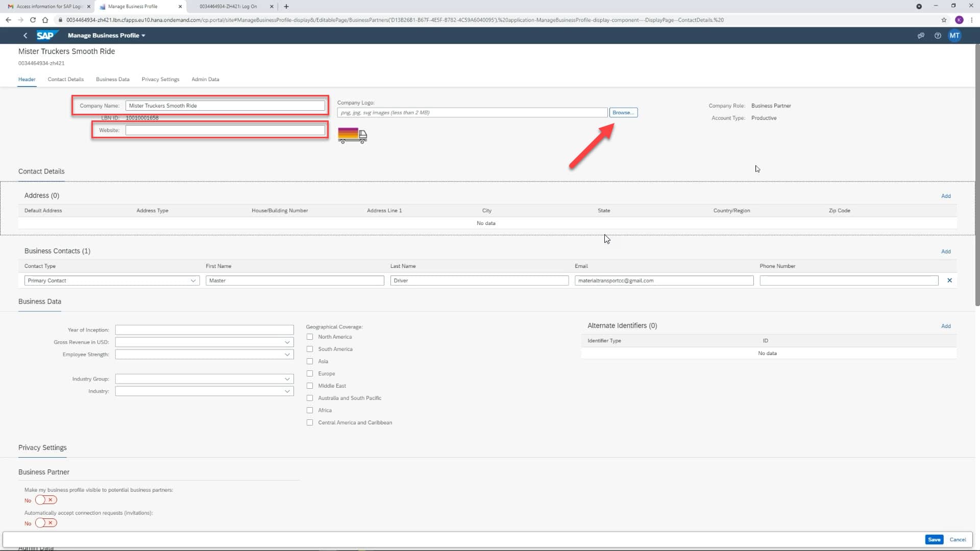Check Africa coverage
The height and width of the screenshot is (551, 980).
[x=310, y=410]
